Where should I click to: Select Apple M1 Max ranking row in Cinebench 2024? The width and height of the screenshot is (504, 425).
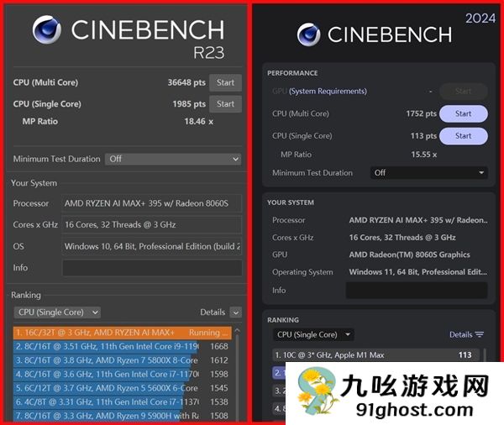(x=375, y=355)
